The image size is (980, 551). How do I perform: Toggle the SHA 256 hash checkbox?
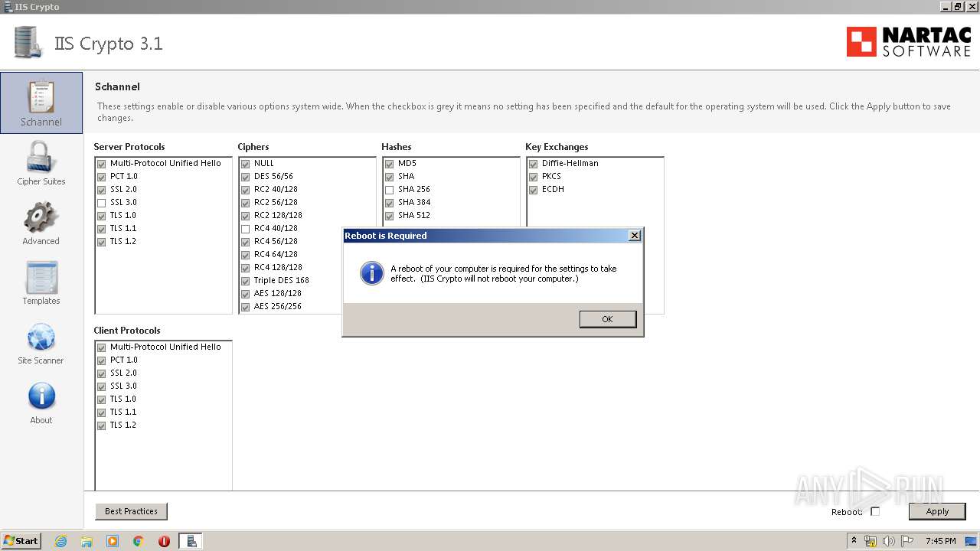pos(389,190)
